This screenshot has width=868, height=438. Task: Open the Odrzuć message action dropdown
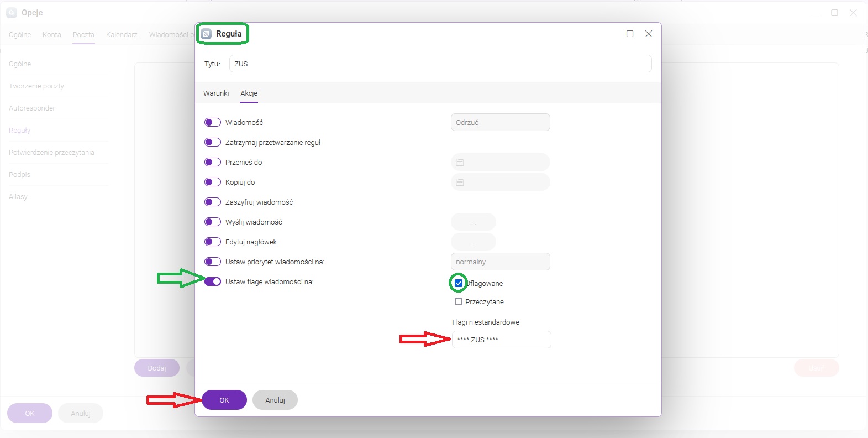(x=500, y=122)
